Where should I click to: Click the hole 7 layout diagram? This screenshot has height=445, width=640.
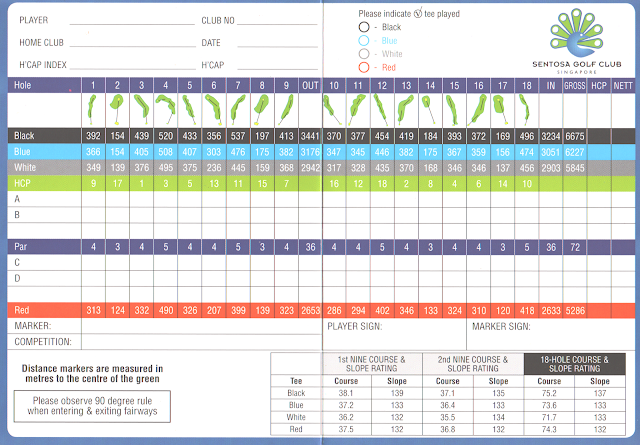point(237,109)
